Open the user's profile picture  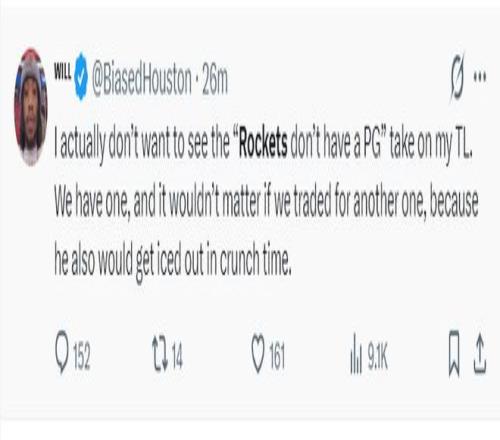coord(31,107)
